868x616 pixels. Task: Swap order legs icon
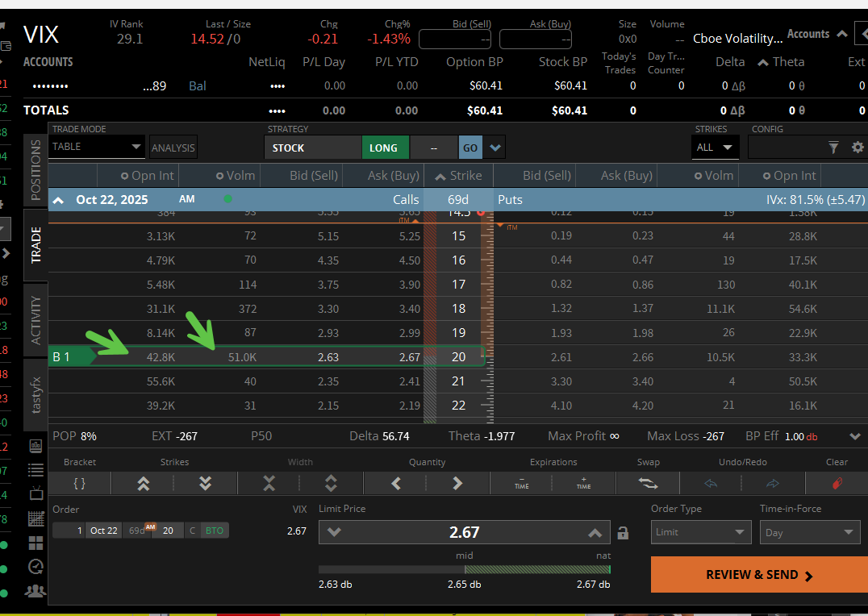[649, 484]
